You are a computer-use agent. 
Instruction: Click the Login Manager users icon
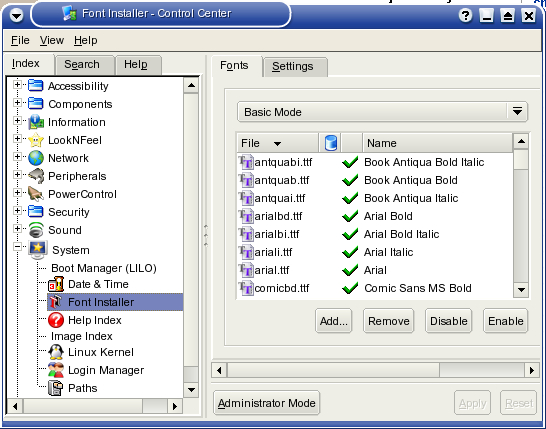[56, 370]
